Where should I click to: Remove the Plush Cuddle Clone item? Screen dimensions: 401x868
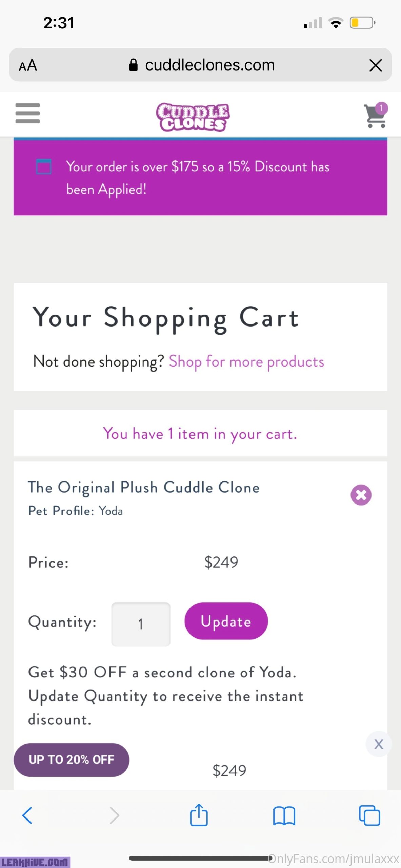(361, 495)
